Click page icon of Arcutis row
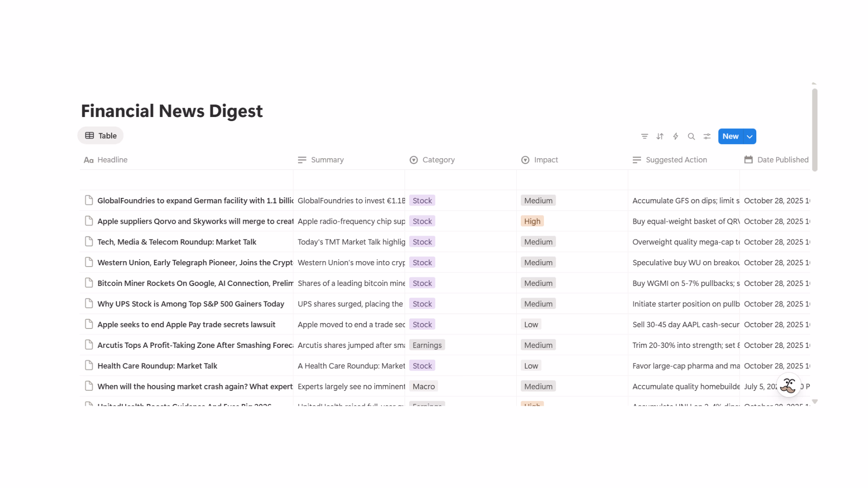This screenshot has width=868, height=488. [x=89, y=345]
